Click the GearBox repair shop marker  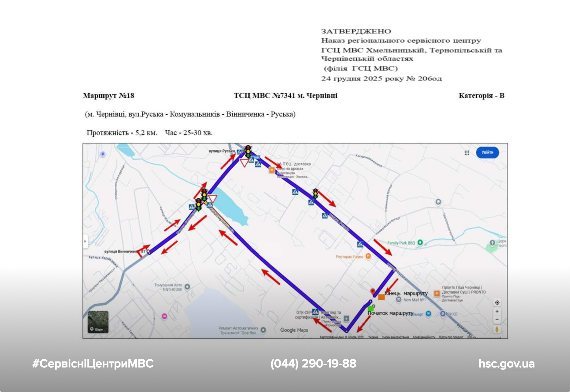(263, 330)
